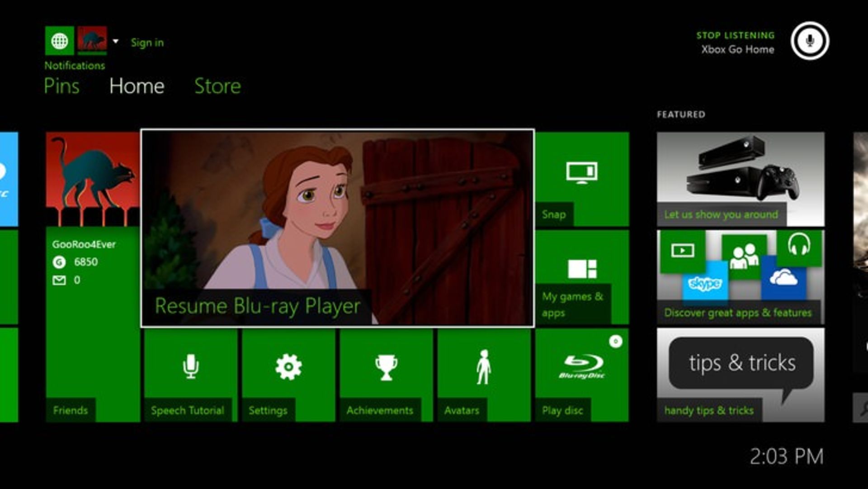
Task: Launch Play disc Blu-ray tile
Action: point(582,375)
